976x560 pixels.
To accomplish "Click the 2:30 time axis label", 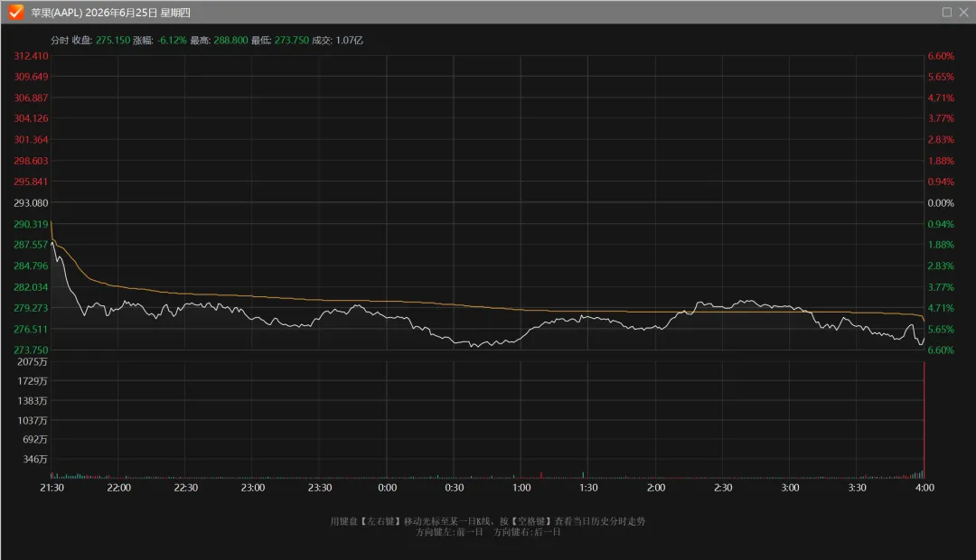I will [723, 488].
